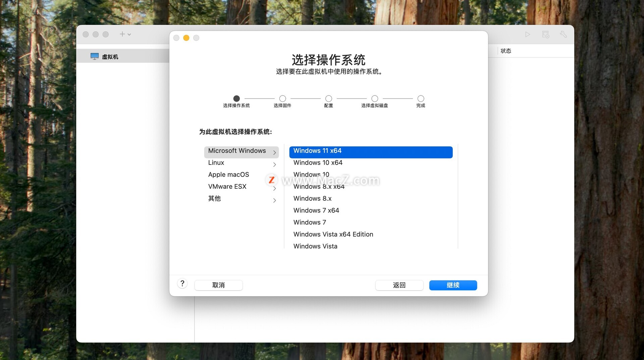644x360 pixels.
Task: Click the 状态 column header
Action: [506, 51]
